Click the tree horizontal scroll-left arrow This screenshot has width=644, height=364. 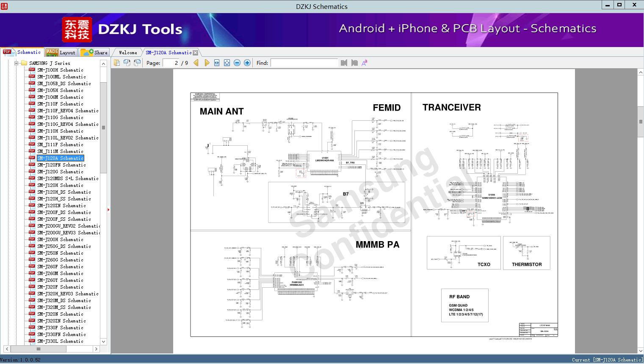coord(7,349)
